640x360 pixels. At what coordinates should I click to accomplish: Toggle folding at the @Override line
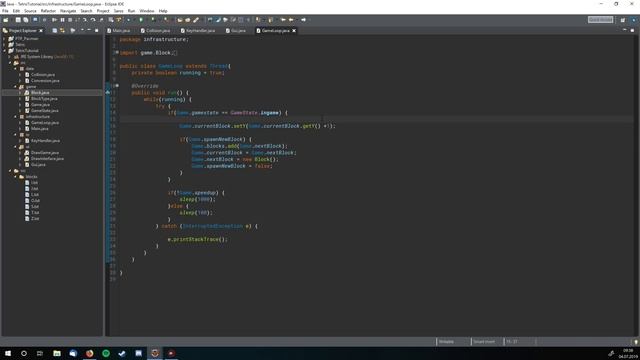pyautogui.click(x=117, y=86)
